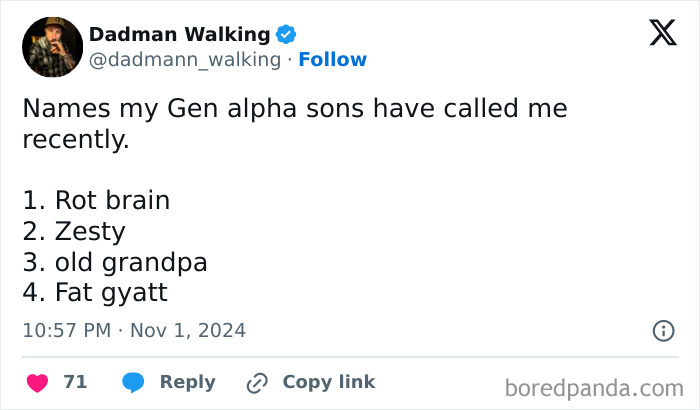Image resolution: width=700 pixels, height=410 pixels.
Task: Open the @dadmann_walking handle
Action: pyautogui.click(x=185, y=60)
